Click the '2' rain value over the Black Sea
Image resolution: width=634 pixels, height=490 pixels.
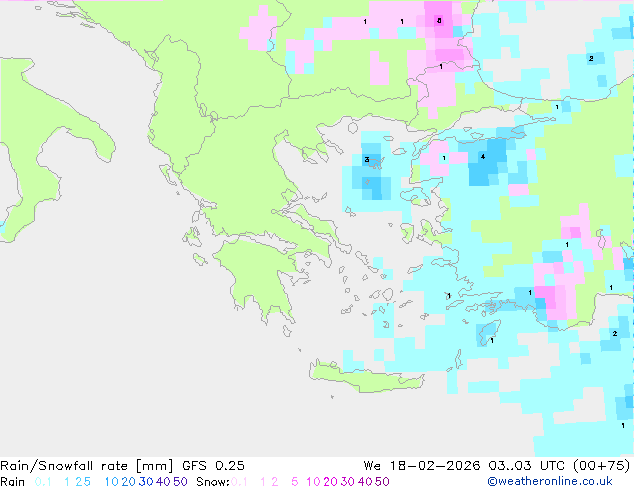click(x=591, y=59)
